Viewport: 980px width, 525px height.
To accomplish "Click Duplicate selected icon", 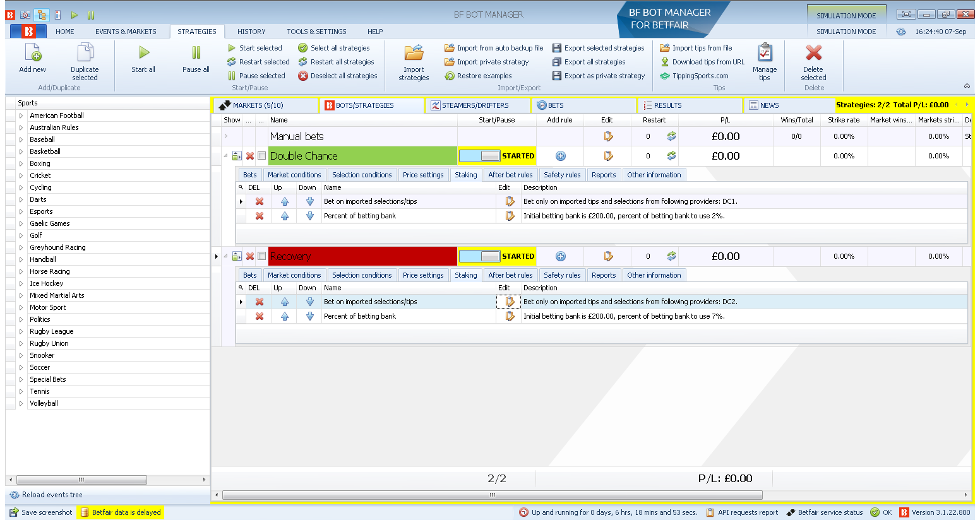I will click(x=85, y=52).
